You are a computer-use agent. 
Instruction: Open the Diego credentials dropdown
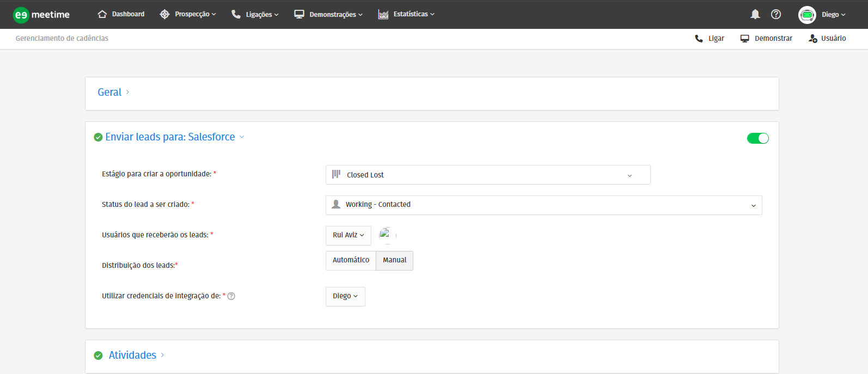point(345,297)
